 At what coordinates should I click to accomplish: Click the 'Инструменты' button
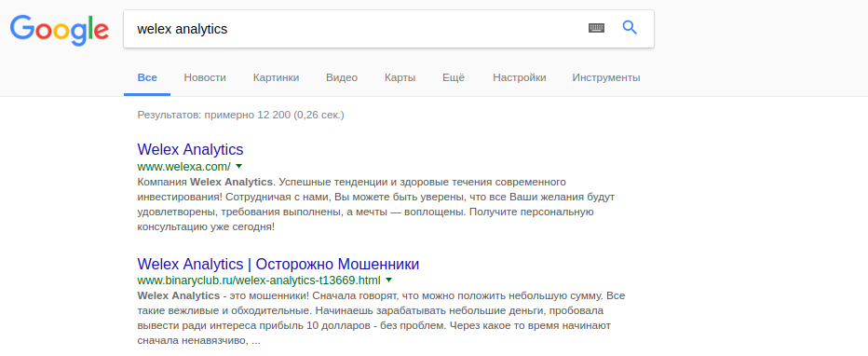pos(606,77)
